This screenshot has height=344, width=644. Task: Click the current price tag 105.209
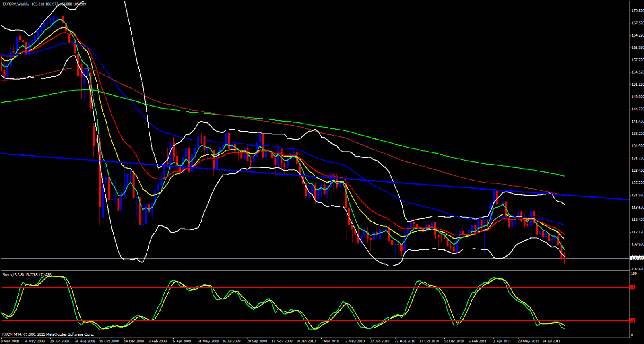click(x=637, y=258)
